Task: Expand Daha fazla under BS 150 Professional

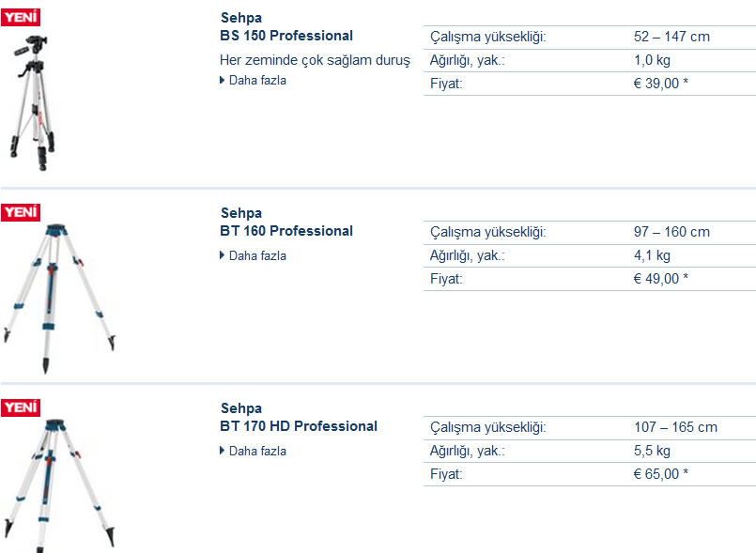Action: pyautogui.click(x=257, y=80)
